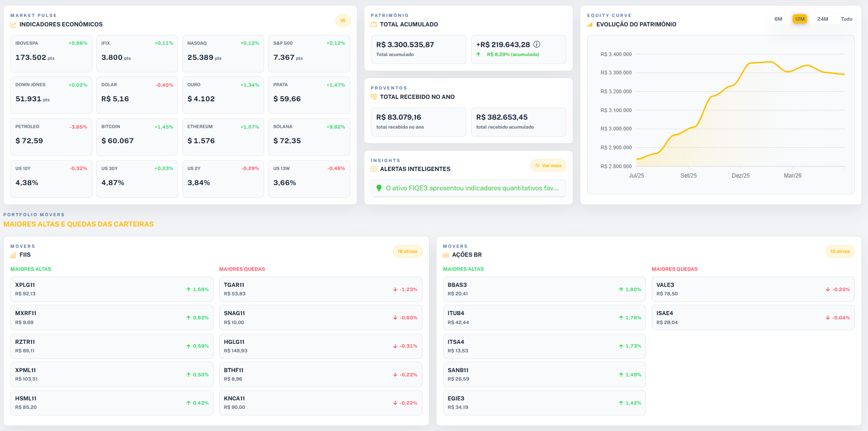Select the ITUB4 row in Maiores Altas

545,317
